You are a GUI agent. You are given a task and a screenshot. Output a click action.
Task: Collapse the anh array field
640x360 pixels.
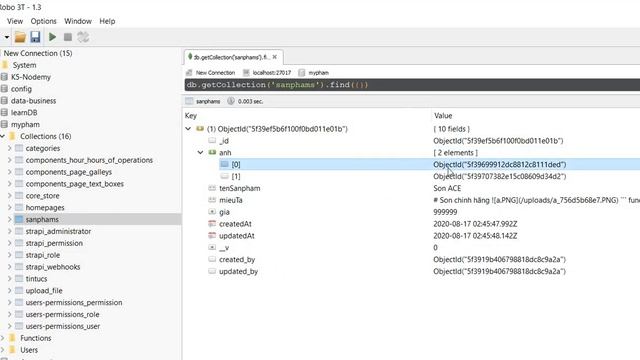point(200,152)
